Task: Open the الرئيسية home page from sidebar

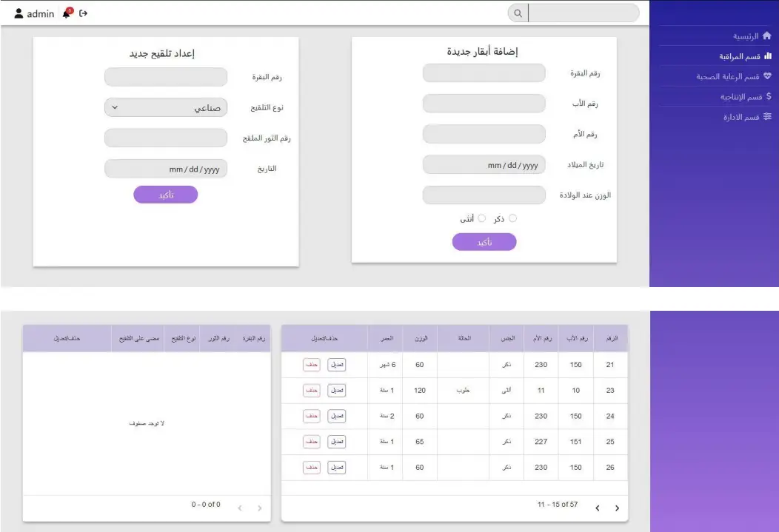Action: pyautogui.click(x=747, y=36)
